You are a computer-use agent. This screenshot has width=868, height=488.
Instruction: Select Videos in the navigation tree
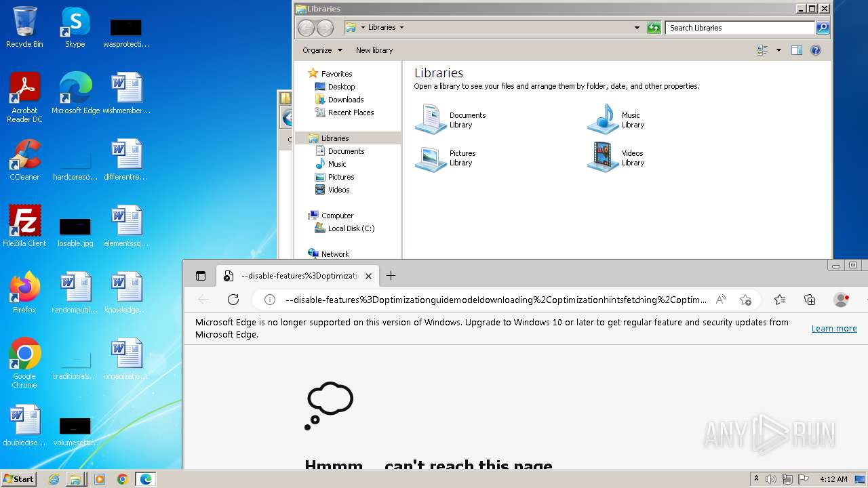coord(332,190)
